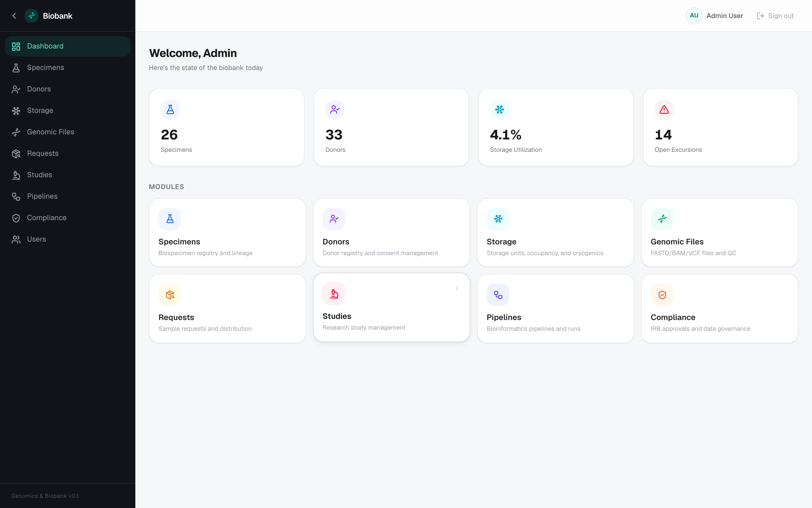
Task: Open Genomic Files in sidebar
Action: [67, 132]
